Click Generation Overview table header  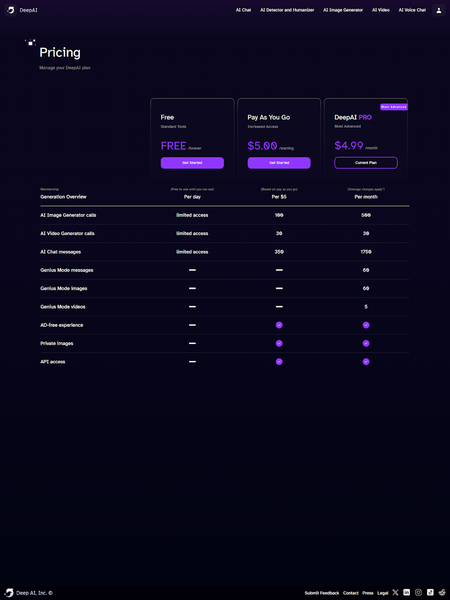point(63,197)
